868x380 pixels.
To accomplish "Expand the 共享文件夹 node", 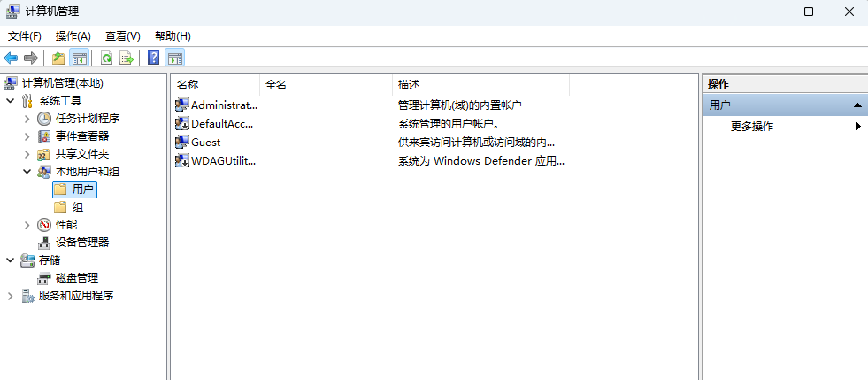I will (x=27, y=154).
